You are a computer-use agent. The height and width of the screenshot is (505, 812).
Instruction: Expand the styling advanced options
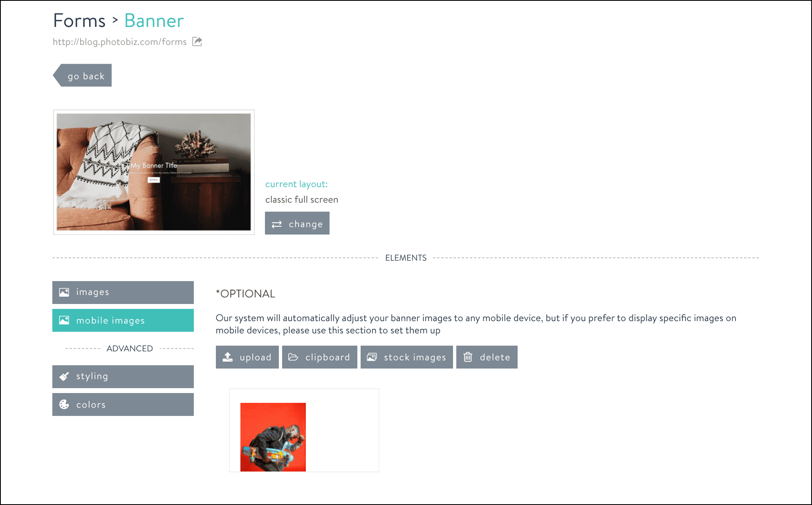(123, 376)
